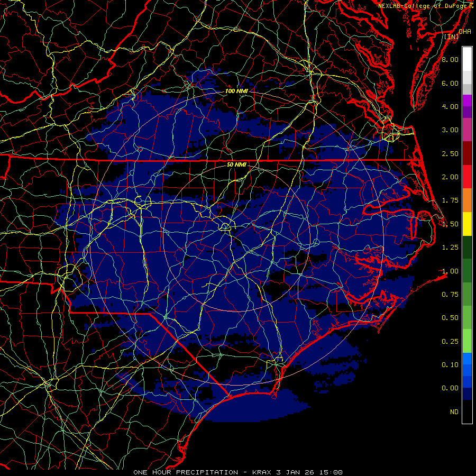This screenshot has width=476, height=476.
Task: Click the 3 JAN 26 date stamp
Action: [295, 472]
